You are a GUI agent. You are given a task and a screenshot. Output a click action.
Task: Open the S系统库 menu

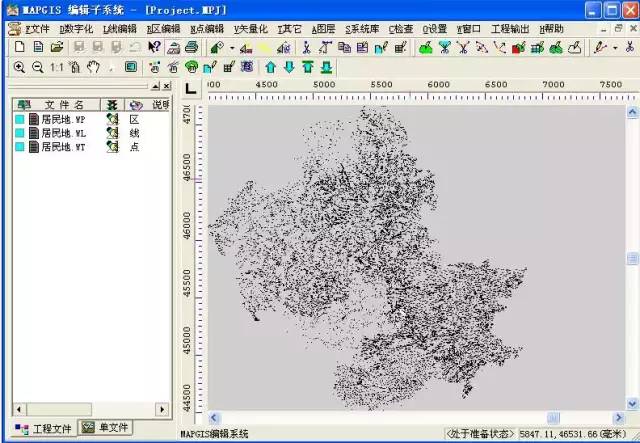[362, 29]
